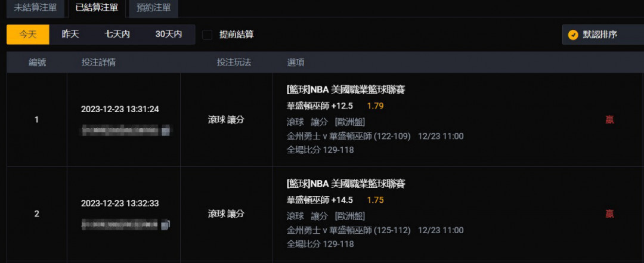Viewport: 644px width, 263px height.
Task: Show bets from 七天內
Action: click(117, 35)
